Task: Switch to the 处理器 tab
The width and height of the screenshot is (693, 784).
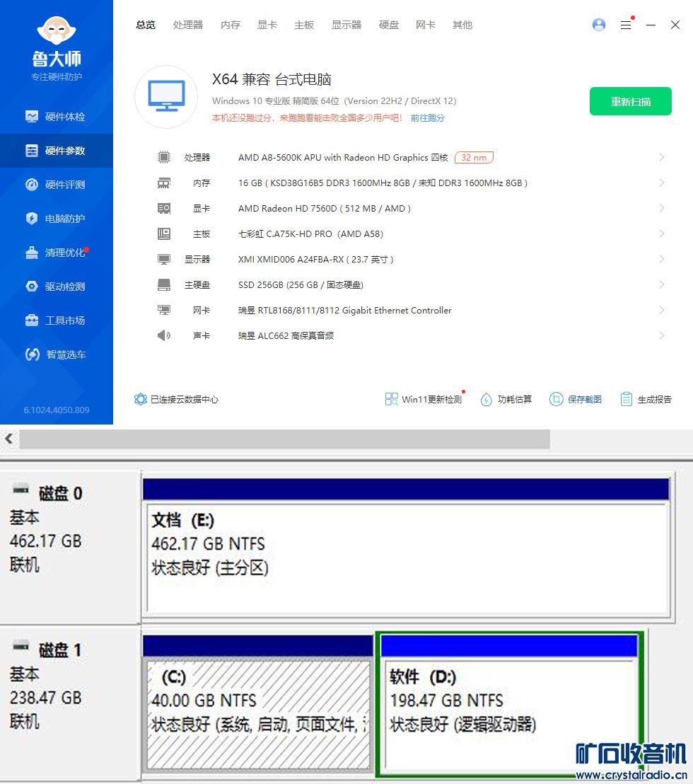Action: [x=188, y=25]
